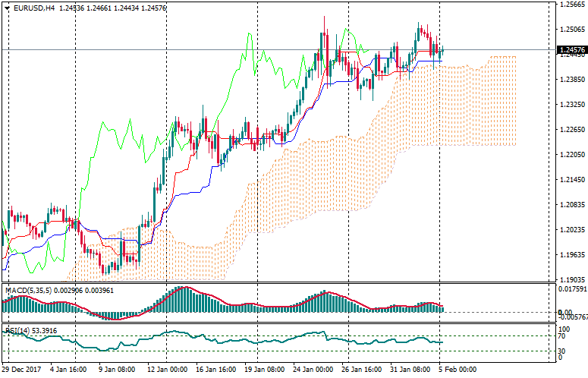Image resolution: width=588 pixels, height=378 pixels.
Task: Click the 1.19035 price scale label
Action: click(571, 279)
